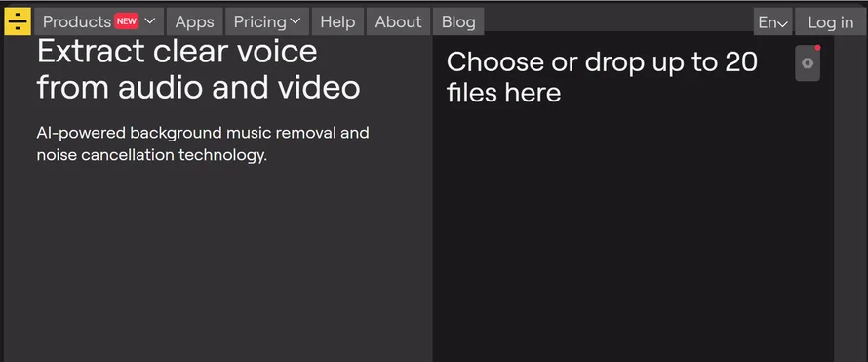Click the 'Choose or drop' file upload area
868x362 pixels.
pos(633,196)
